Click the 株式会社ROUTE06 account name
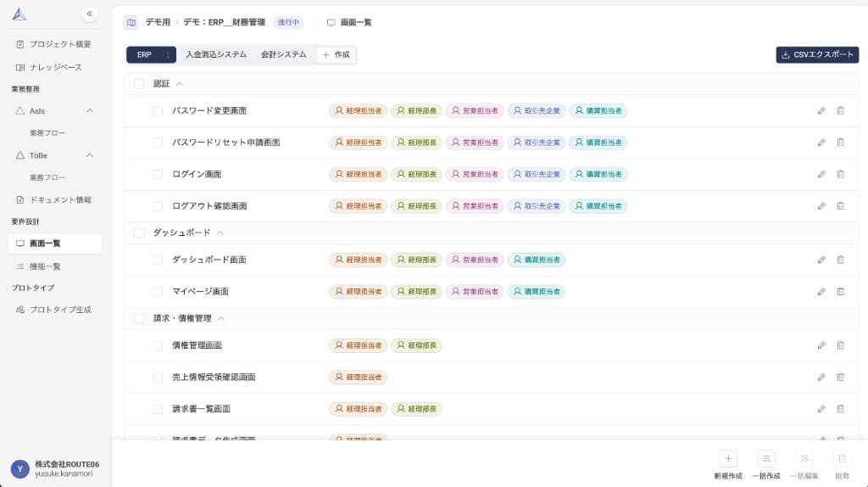This screenshot has width=868, height=487. pyautogui.click(x=67, y=464)
